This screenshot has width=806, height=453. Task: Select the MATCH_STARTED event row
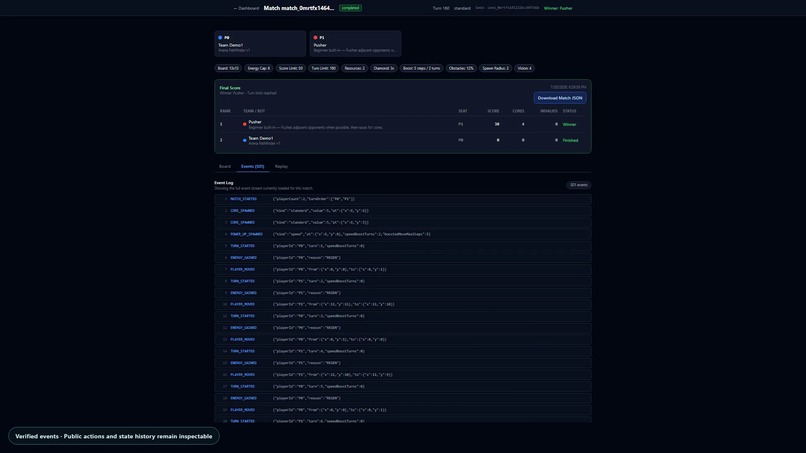coord(402,199)
